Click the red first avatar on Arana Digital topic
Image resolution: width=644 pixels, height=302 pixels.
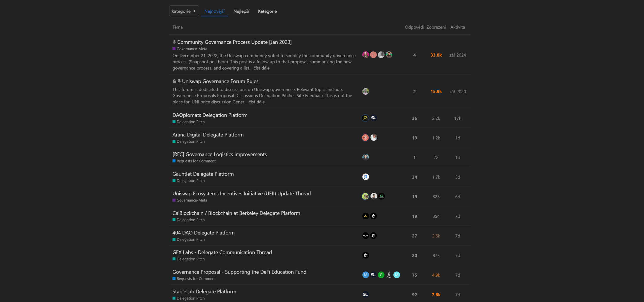(x=365, y=138)
